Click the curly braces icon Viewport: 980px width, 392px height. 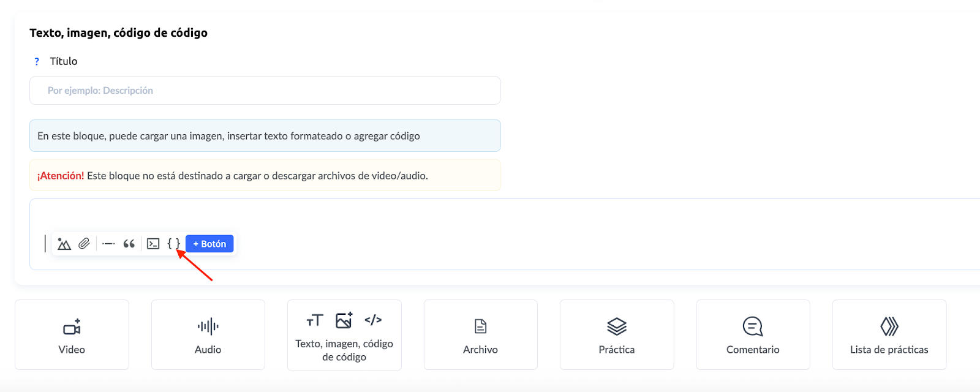click(173, 244)
